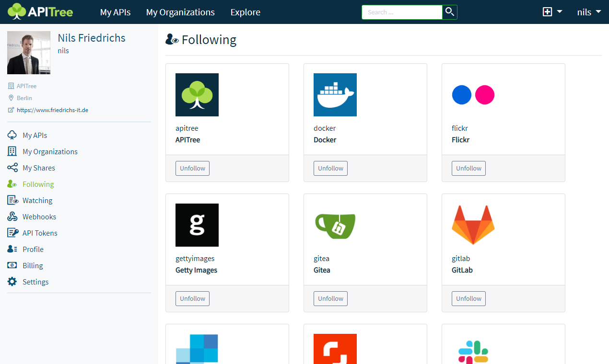Unfollow the APITree organization
Viewport: 609px width, 364px height.
point(192,168)
